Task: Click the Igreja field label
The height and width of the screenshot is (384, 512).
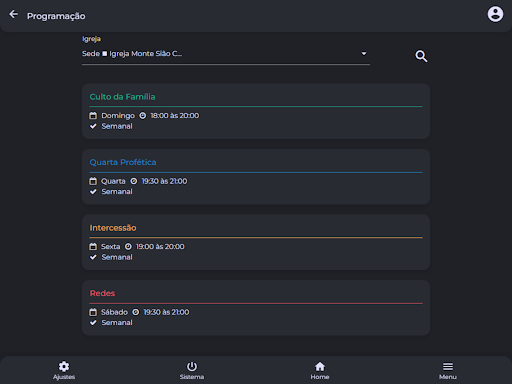Action: [x=91, y=39]
